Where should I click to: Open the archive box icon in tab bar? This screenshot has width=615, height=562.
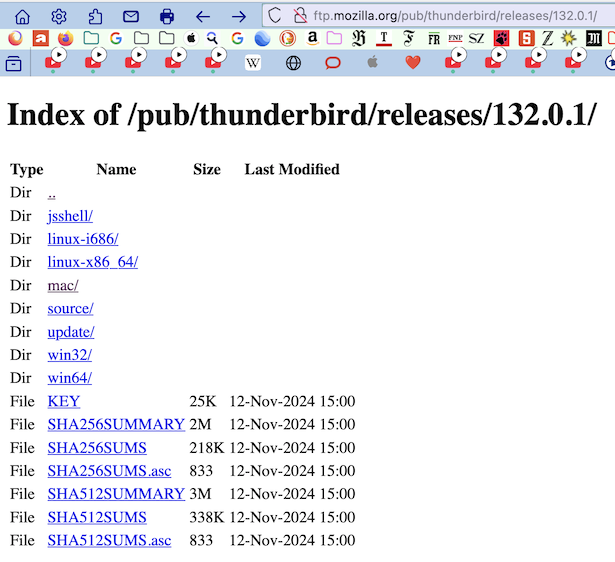[x=14, y=63]
